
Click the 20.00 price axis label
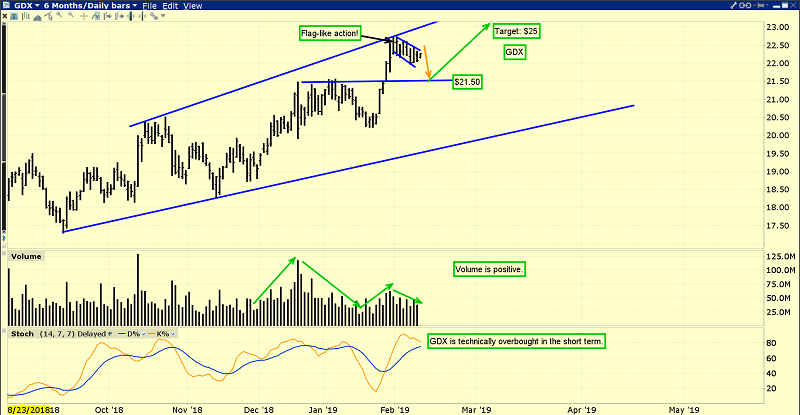(779, 135)
